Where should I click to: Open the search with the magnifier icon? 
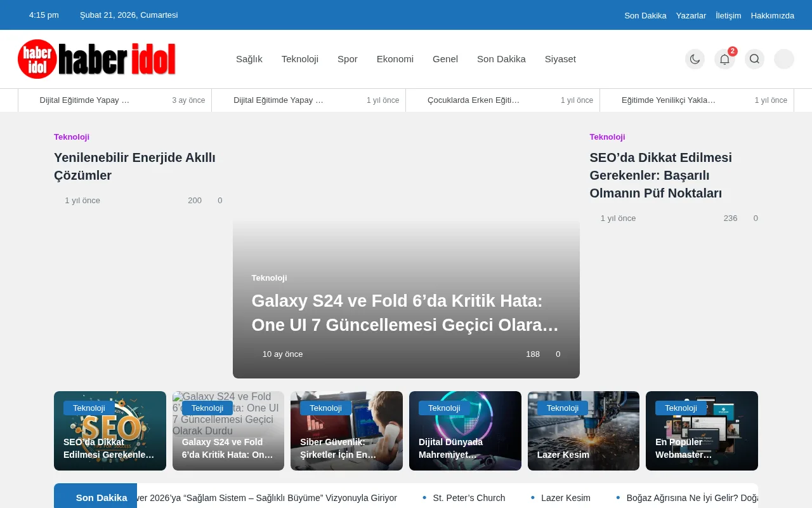point(754,58)
